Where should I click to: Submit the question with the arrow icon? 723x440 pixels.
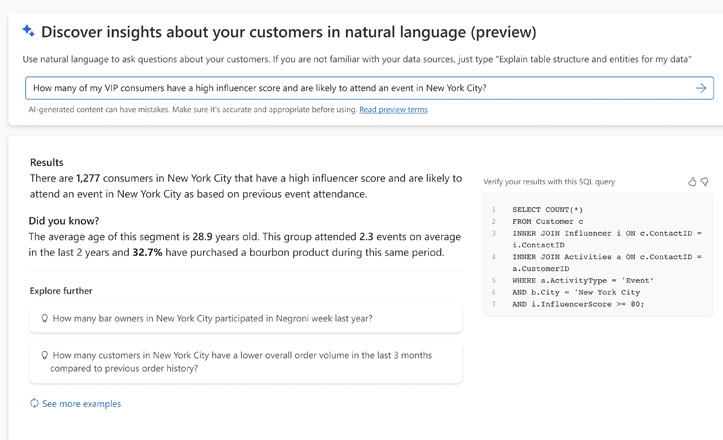(701, 88)
